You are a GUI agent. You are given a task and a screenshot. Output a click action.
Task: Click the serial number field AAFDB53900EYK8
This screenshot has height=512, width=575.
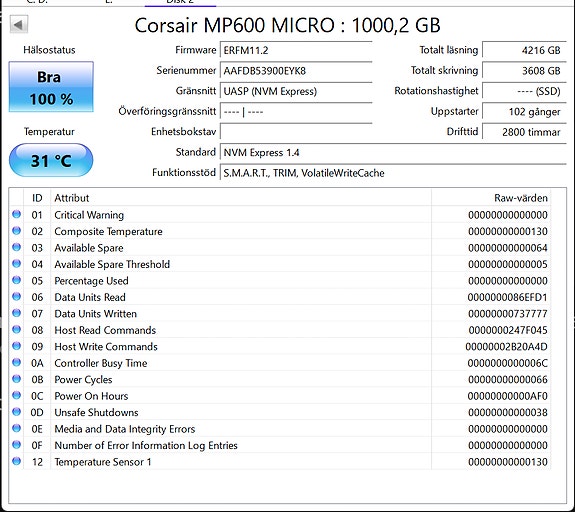296,71
